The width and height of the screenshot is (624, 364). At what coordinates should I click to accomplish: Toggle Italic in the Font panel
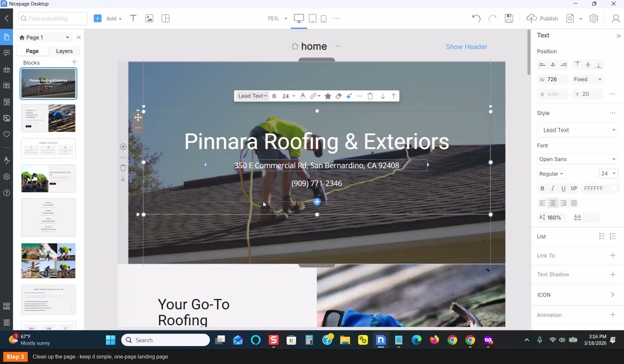[553, 188]
